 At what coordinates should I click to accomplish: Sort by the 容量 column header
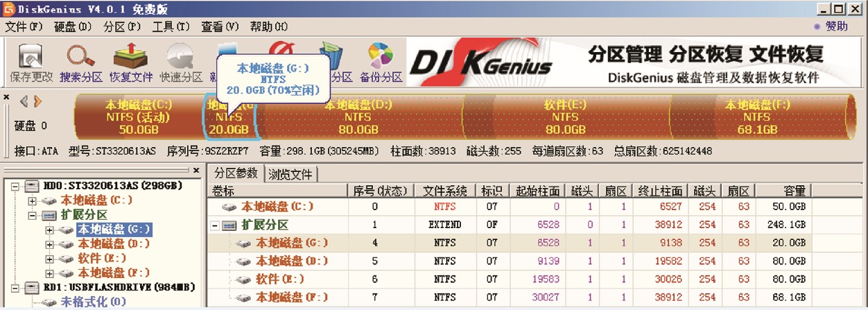783,191
